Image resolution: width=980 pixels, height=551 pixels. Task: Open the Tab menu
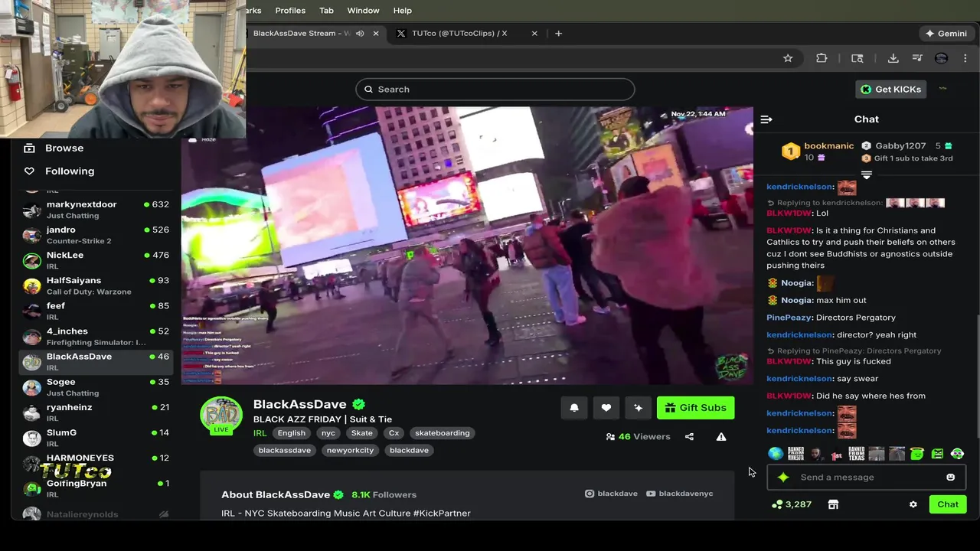pyautogui.click(x=326, y=11)
